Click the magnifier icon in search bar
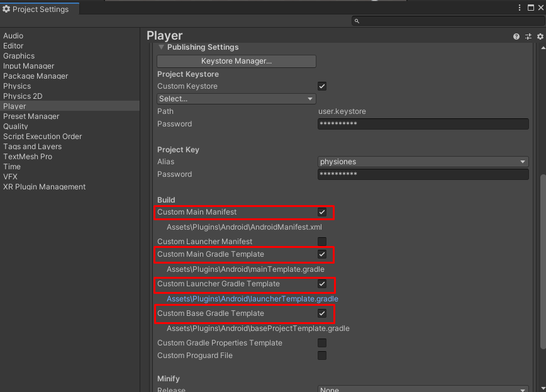The image size is (546, 392). coord(357,21)
